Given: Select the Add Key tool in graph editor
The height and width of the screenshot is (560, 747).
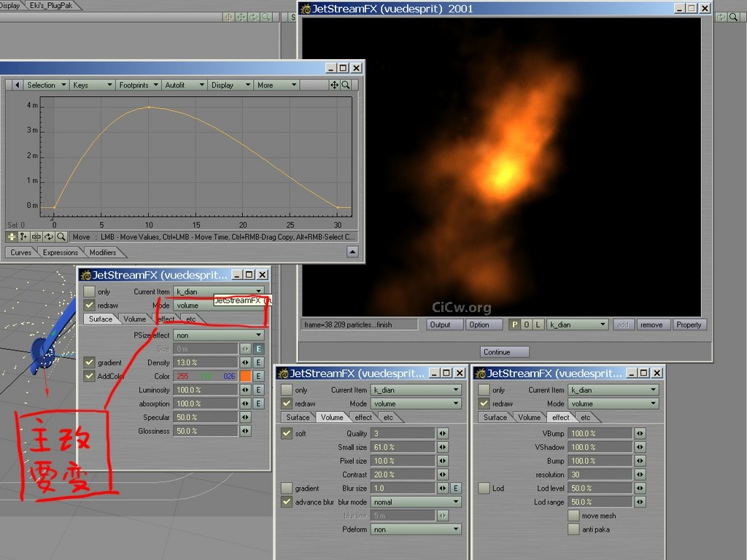Looking at the screenshot, I should pos(23,237).
